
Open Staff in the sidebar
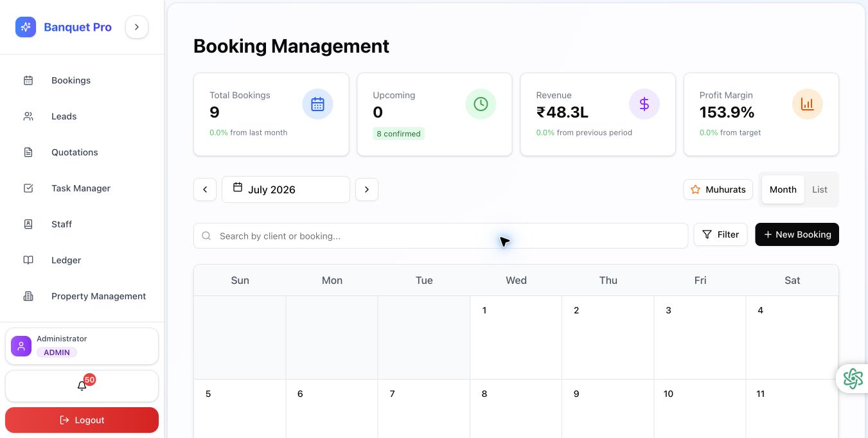pyautogui.click(x=82, y=224)
